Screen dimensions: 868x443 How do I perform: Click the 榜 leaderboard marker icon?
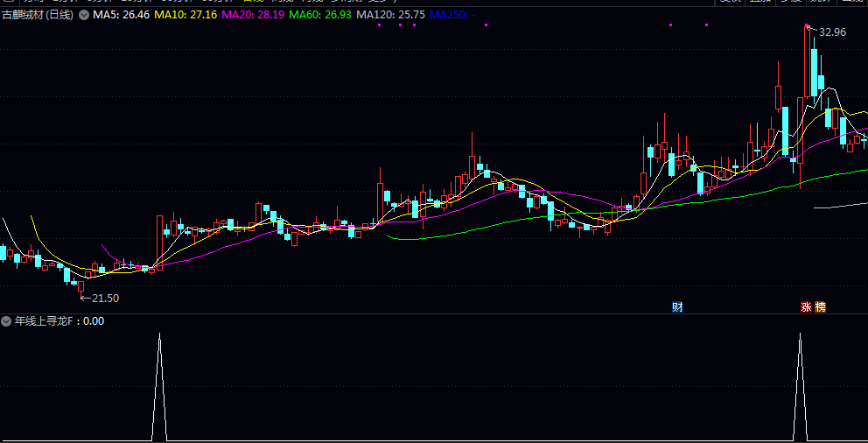(x=820, y=306)
